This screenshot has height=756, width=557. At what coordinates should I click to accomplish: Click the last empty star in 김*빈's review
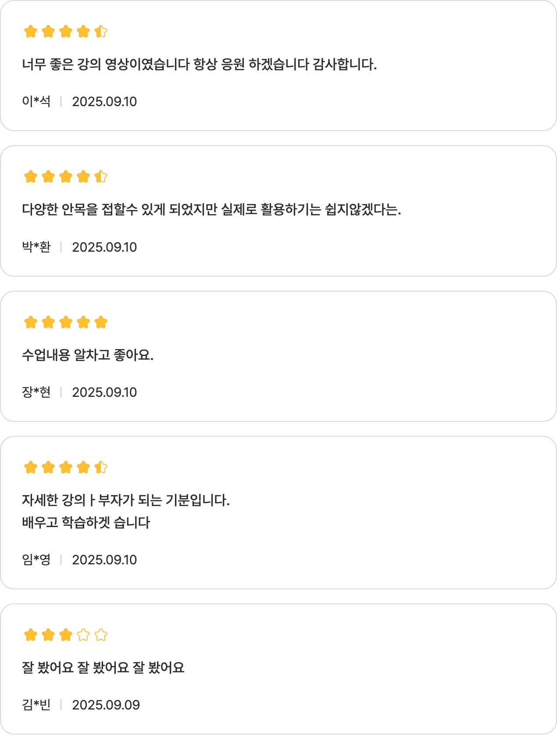pos(101,635)
